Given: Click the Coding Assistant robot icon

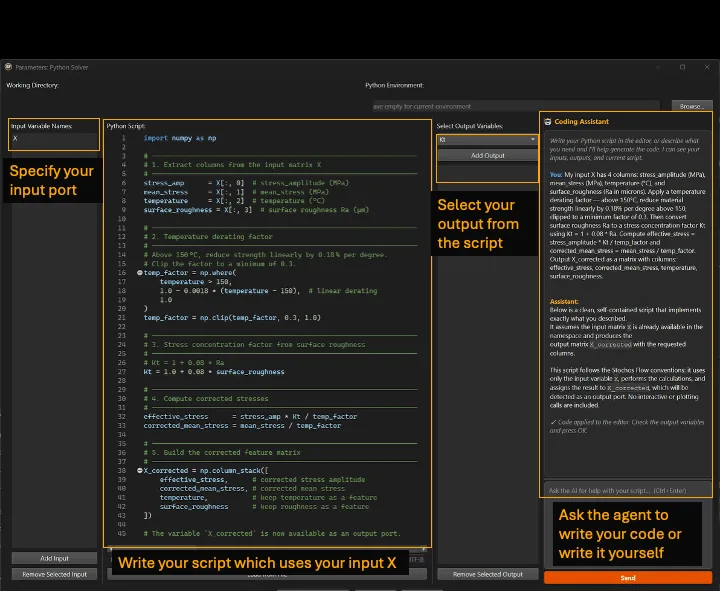Looking at the screenshot, I should pos(548,122).
